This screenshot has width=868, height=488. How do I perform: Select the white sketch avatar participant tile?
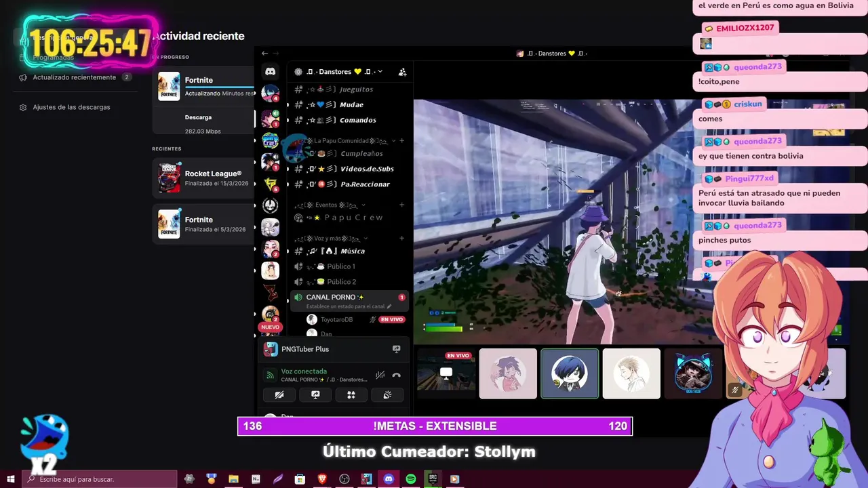pyautogui.click(x=631, y=373)
